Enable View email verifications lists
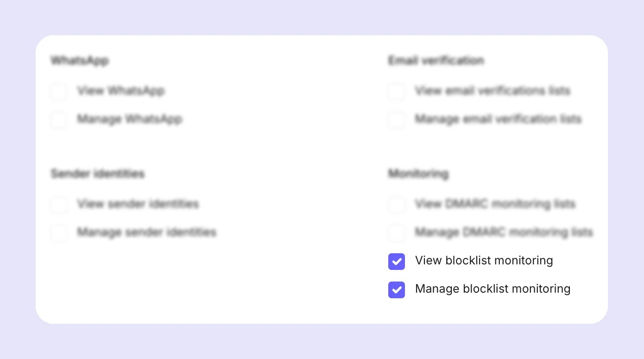The width and height of the screenshot is (644, 359). [397, 91]
